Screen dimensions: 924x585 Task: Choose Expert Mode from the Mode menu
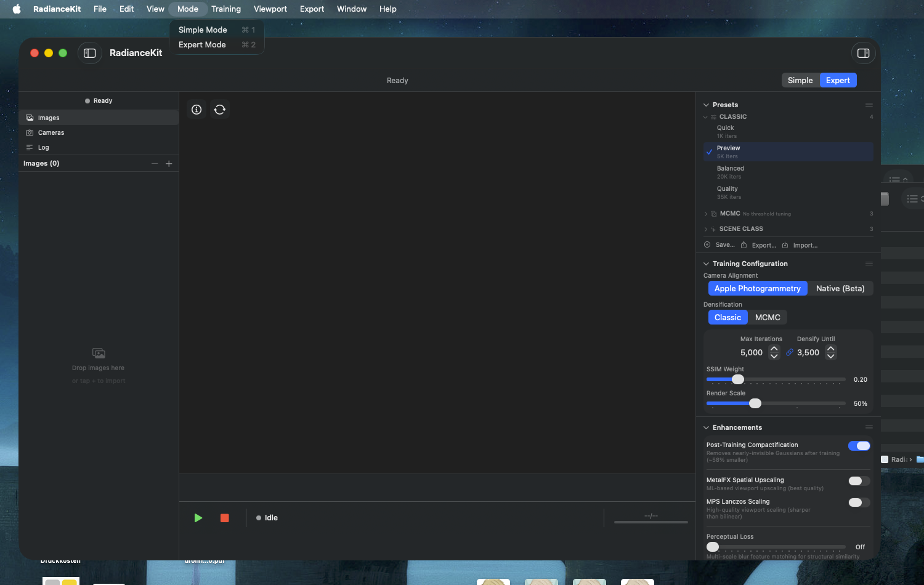pyautogui.click(x=217, y=44)
